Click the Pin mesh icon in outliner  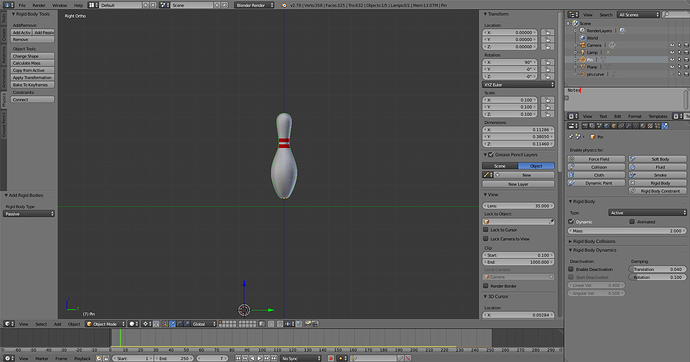[583, 59]
